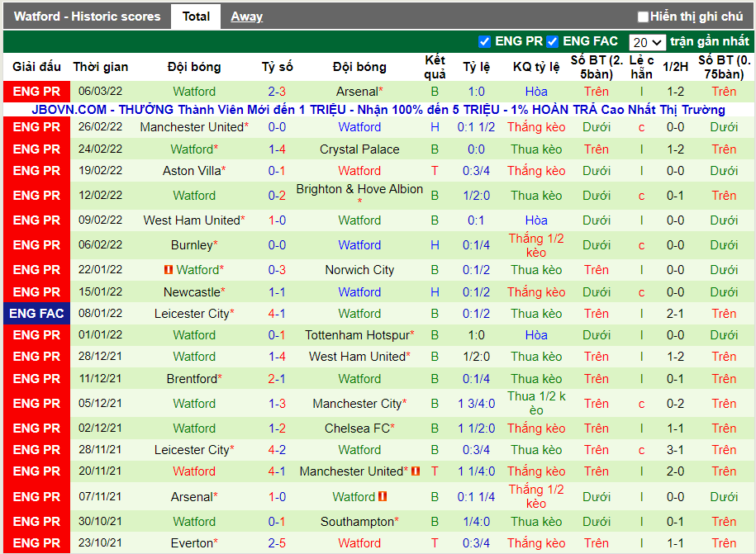Click the Thua 1/2 kèo result on 05/12/21
Viewport: 756px width, 554px height.
[x=536, y=403]
